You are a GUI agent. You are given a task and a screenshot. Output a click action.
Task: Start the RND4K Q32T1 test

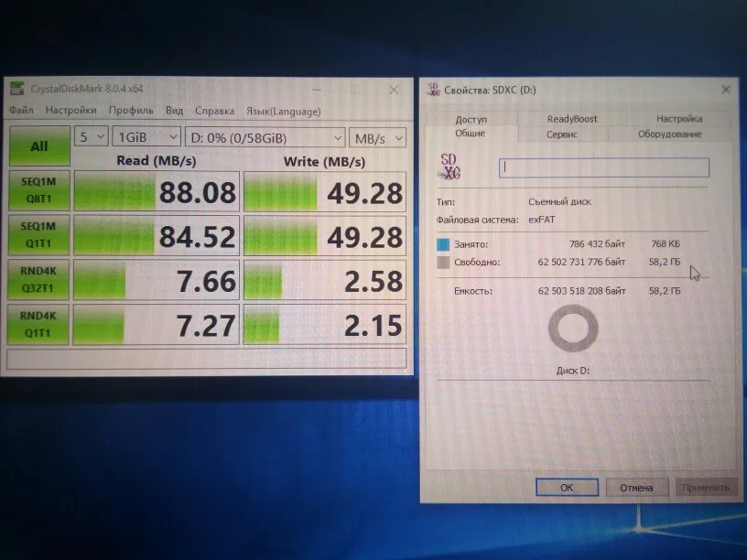pyautogui.click(x=38, y=279)
